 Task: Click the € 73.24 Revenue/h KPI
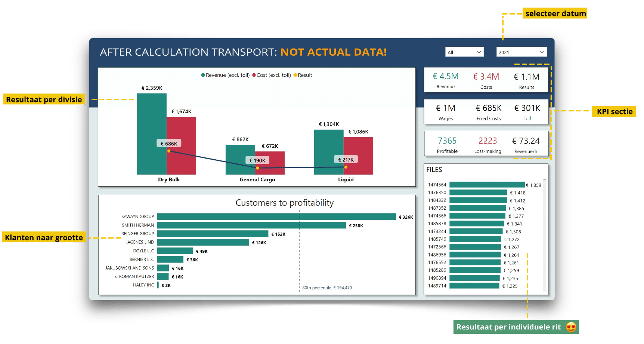[x=526, y=145]
